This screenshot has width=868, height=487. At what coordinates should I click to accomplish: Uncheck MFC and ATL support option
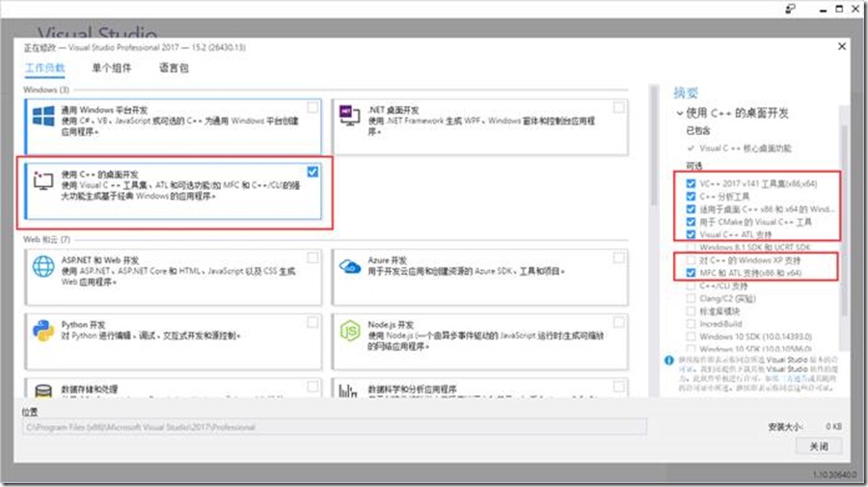point(691,273)
